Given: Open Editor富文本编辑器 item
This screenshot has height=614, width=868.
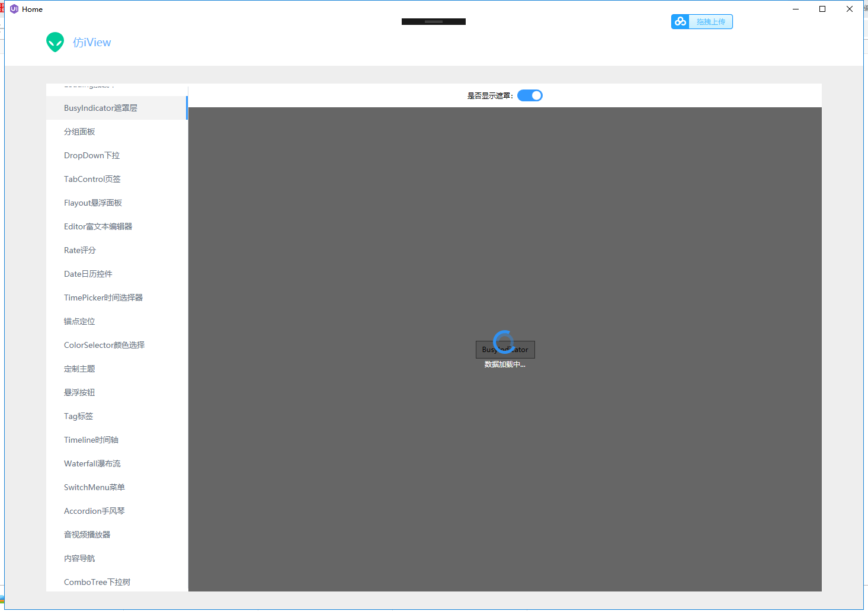Looking at the screenshot, I should pos(117,226).
